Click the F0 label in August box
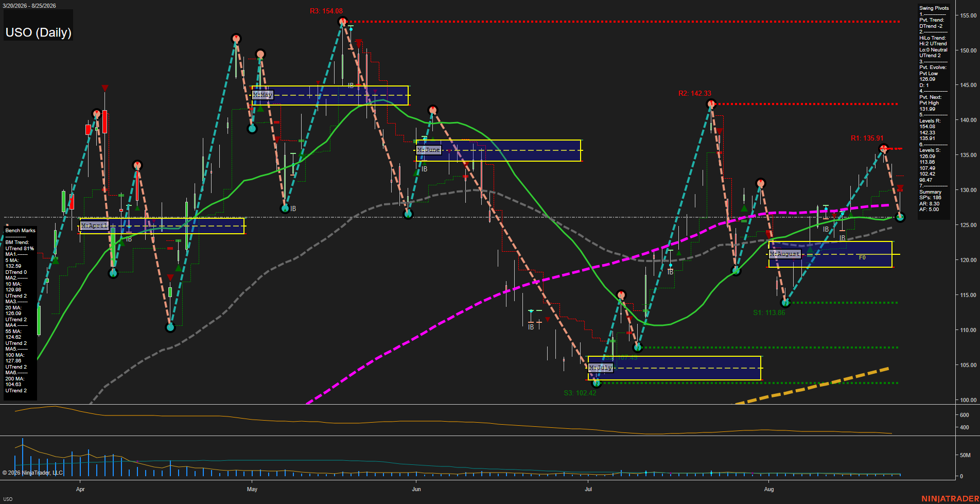Image resolution: width=980 pixels, height=504 pixels. [x=863, y=257]
